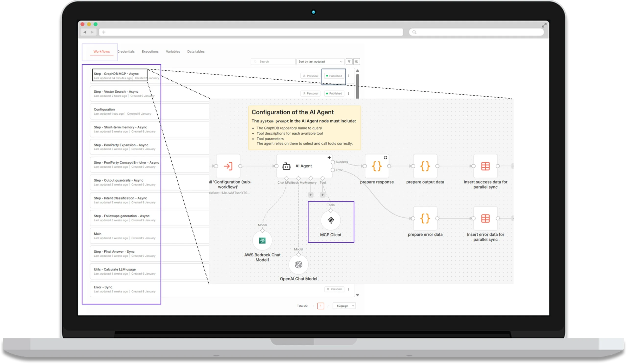
Task: Click the tags icon right of the filter
Action: pyautogui.click(x=357, y=61)
